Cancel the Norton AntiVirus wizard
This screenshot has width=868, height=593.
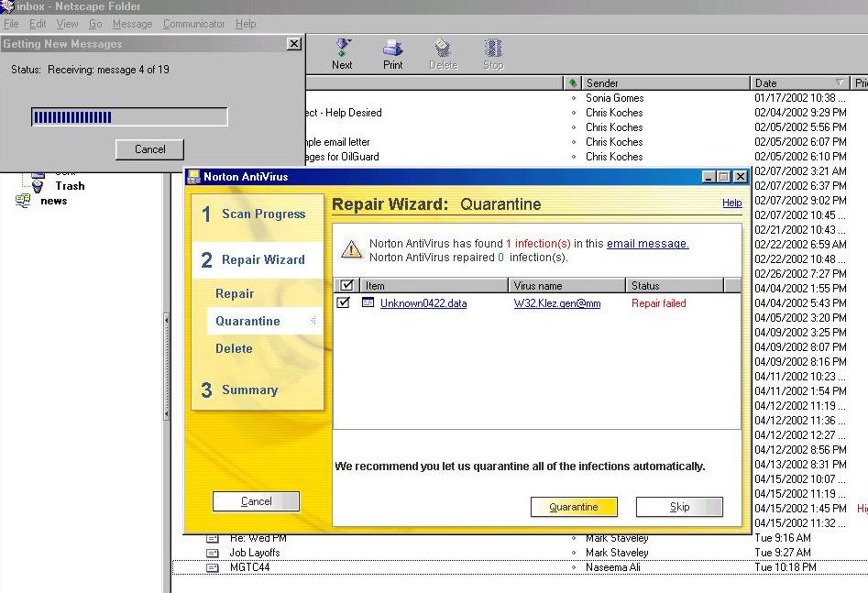[256, 501]
